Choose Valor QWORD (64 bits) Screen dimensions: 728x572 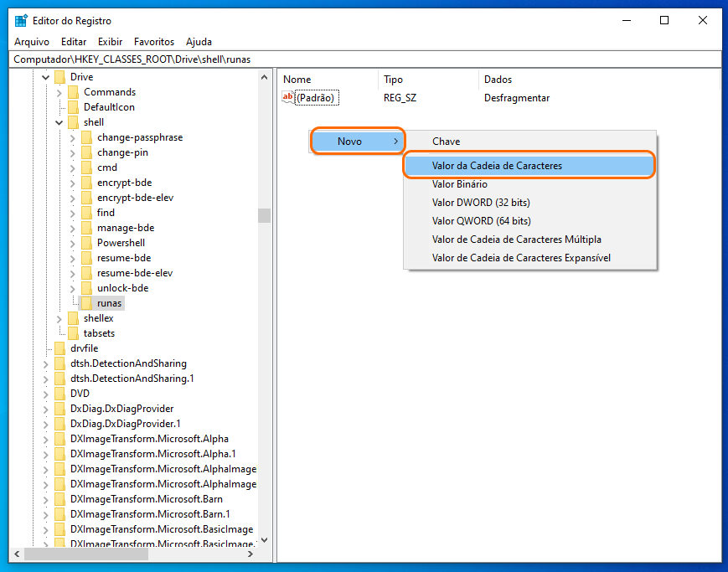[x=529, y=221]
